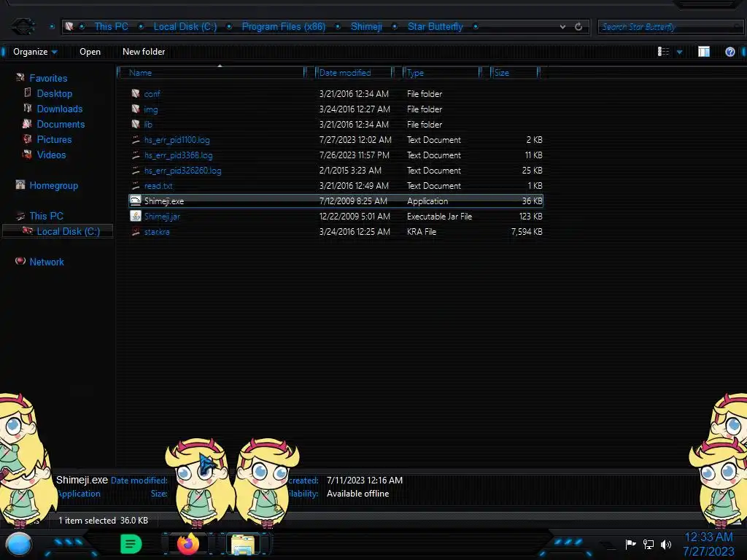Click the Shimeji.exe application icon

[136, 201]
